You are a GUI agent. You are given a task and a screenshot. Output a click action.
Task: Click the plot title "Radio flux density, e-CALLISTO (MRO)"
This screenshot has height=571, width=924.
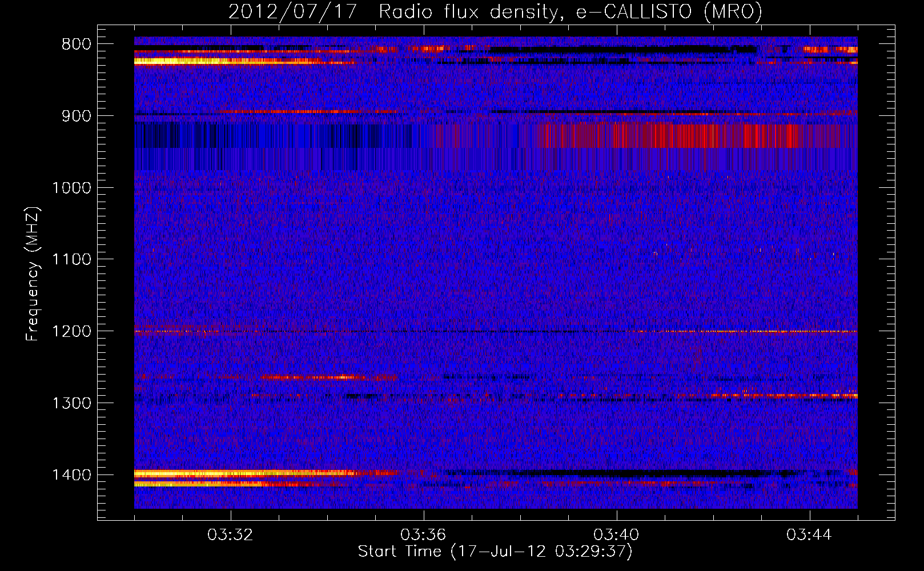(570, 12)
